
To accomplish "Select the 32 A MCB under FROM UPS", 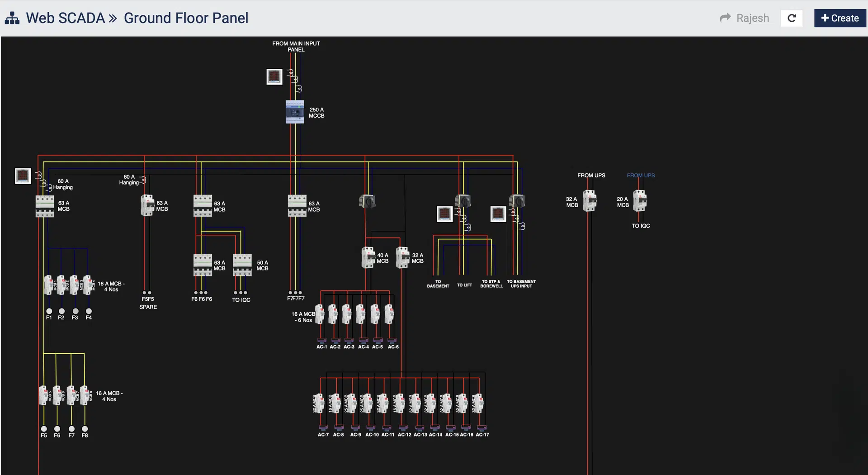I will pyautogui.click(x=590, y=201).
